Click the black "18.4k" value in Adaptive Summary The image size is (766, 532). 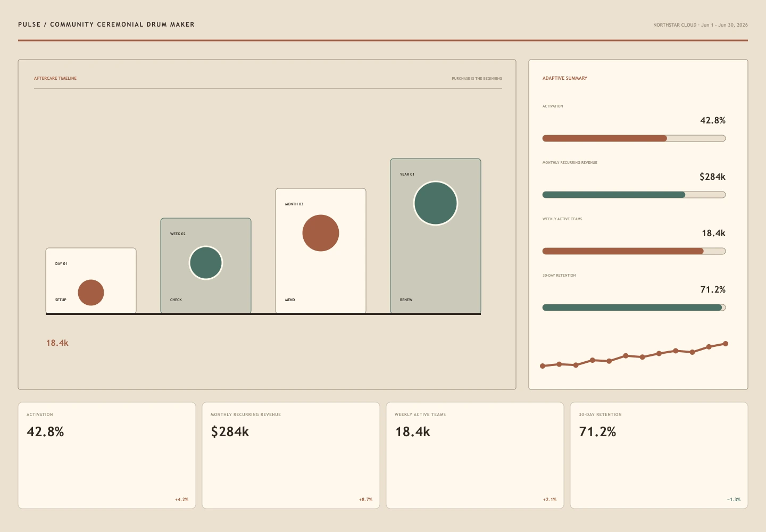(714, 234)
